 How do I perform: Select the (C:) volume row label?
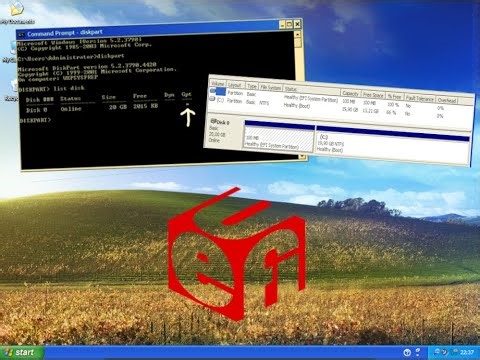tap(220, 100)
